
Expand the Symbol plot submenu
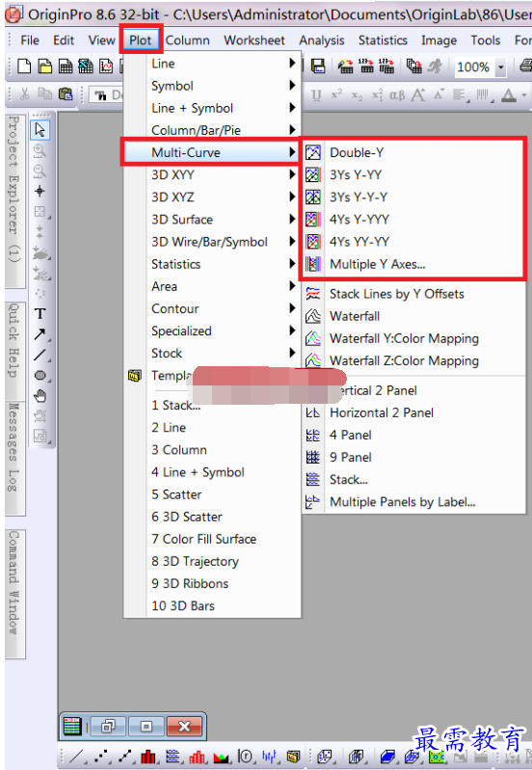point(212,86)
